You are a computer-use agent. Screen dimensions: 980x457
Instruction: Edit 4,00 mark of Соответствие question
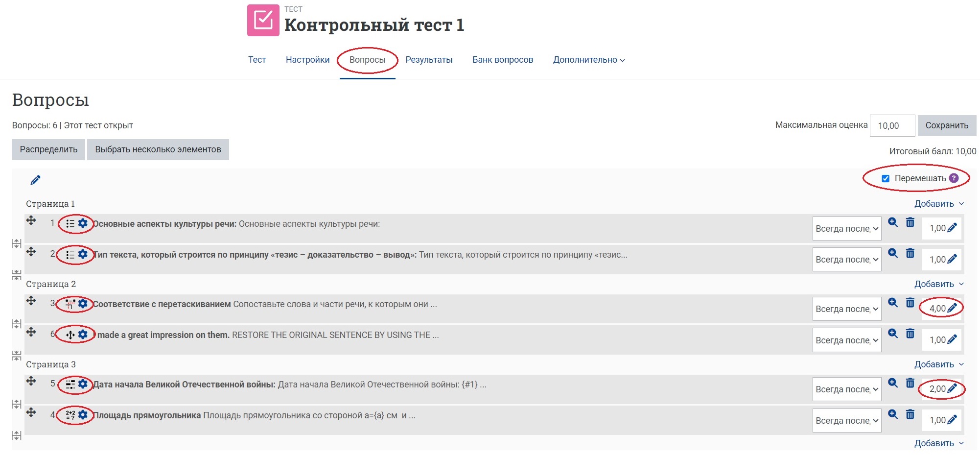tap(952, 308)
